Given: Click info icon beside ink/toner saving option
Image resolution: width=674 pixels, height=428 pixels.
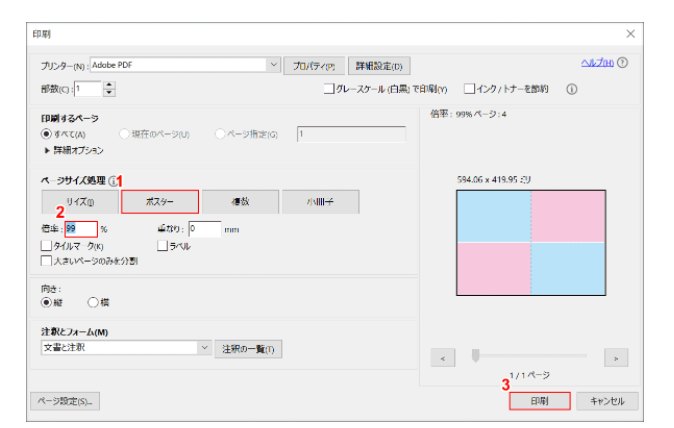Looking at the screenshot, I should [573, 88].
